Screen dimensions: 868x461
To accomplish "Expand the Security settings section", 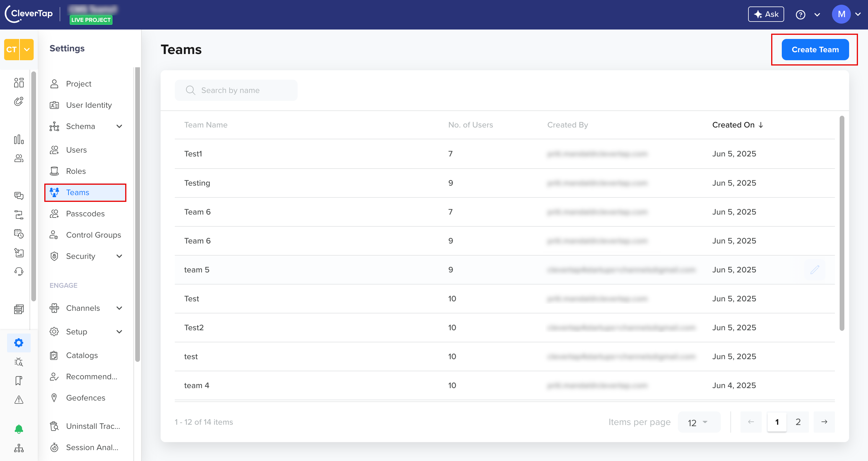I will click(120, 256).
